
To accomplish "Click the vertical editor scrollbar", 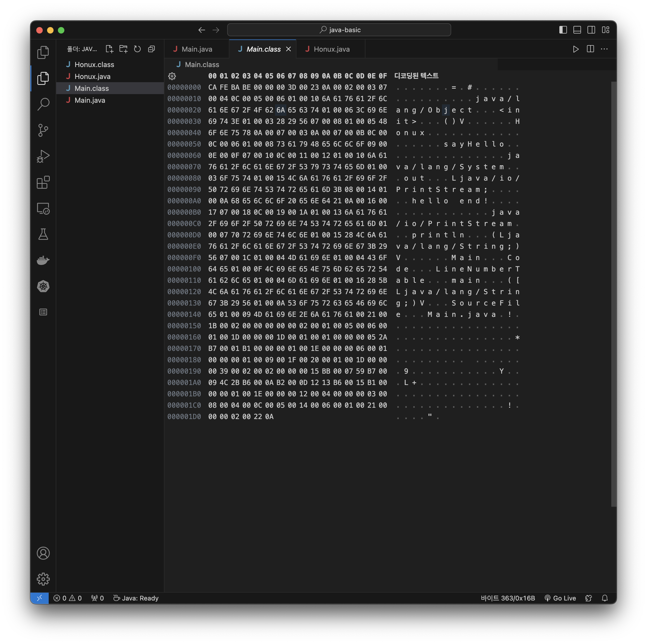I will (613, 294).
